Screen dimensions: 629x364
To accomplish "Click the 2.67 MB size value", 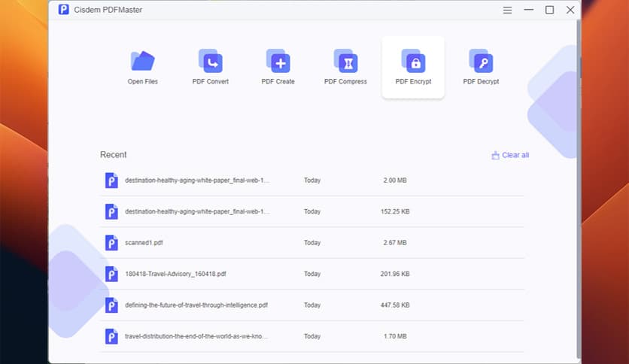I will 395,242.
